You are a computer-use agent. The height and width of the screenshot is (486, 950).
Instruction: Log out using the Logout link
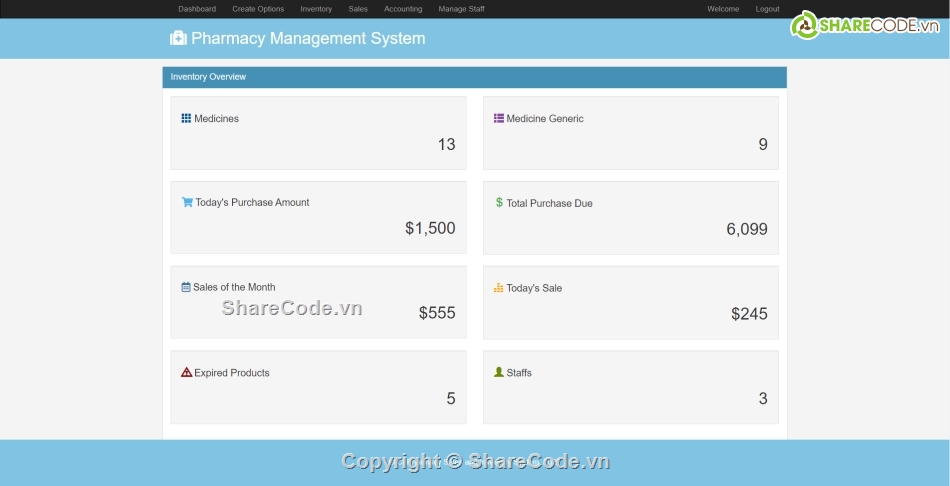coord(768,9)
